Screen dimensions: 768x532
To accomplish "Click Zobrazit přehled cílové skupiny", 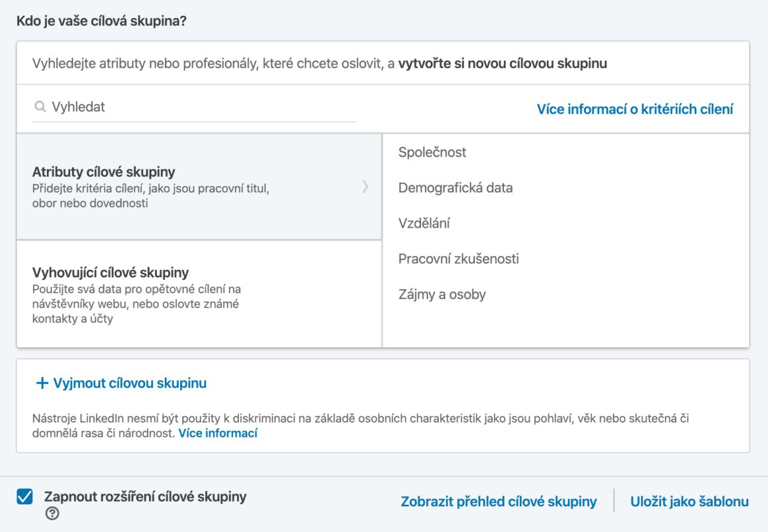I will [x=499, y=502].
